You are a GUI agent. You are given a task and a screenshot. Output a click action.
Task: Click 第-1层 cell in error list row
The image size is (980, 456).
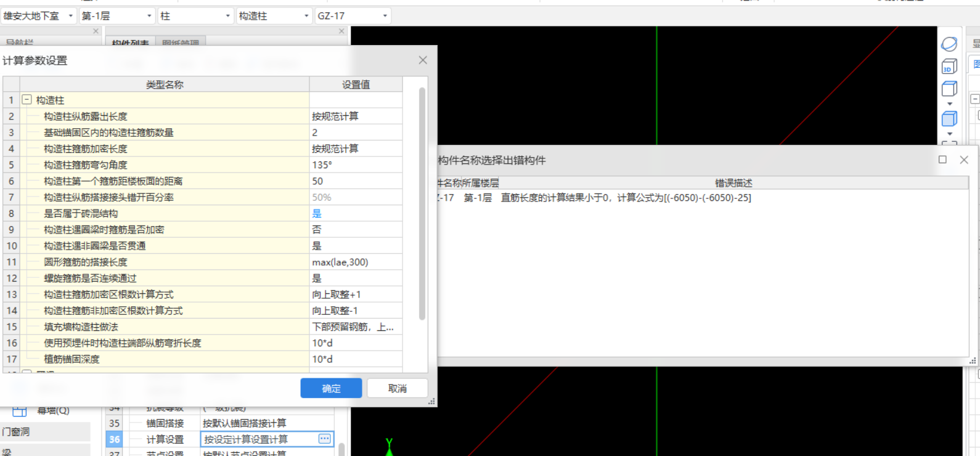point(478,198)
